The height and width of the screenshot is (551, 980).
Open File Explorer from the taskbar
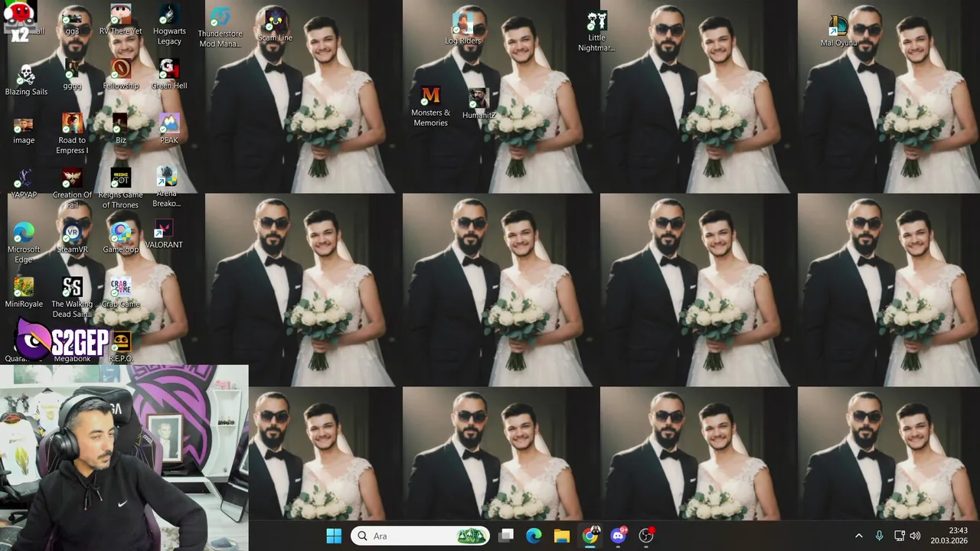(562, 536)
